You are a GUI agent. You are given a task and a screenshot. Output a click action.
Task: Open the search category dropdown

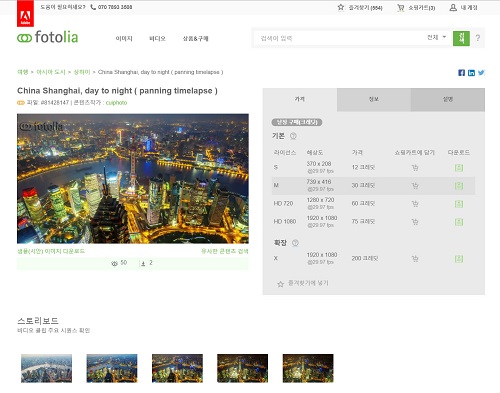pos(436,37)
